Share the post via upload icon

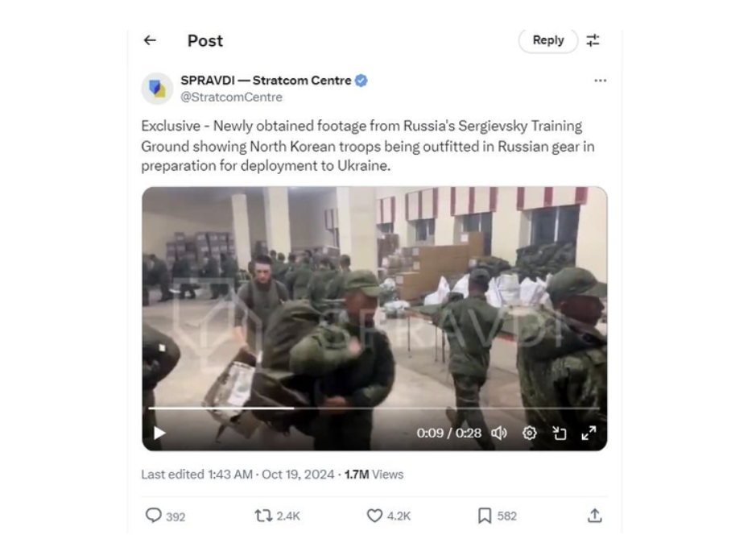(x=595, y=516)
